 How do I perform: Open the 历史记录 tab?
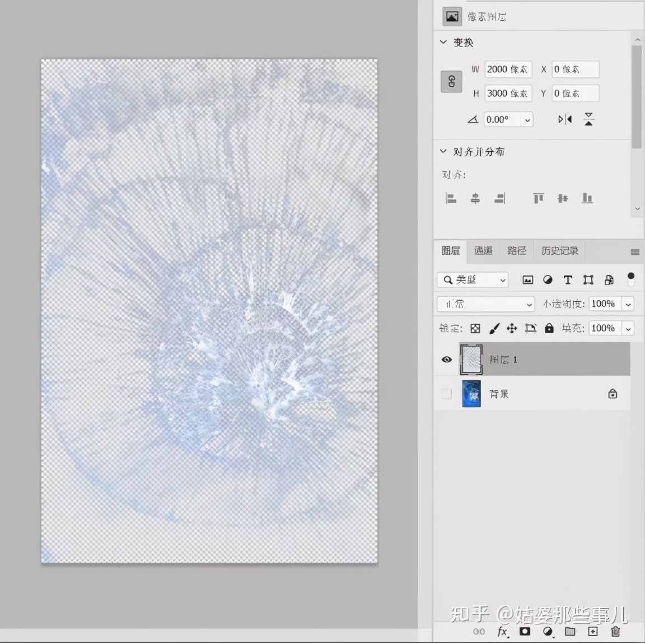(x=559, y=251)
